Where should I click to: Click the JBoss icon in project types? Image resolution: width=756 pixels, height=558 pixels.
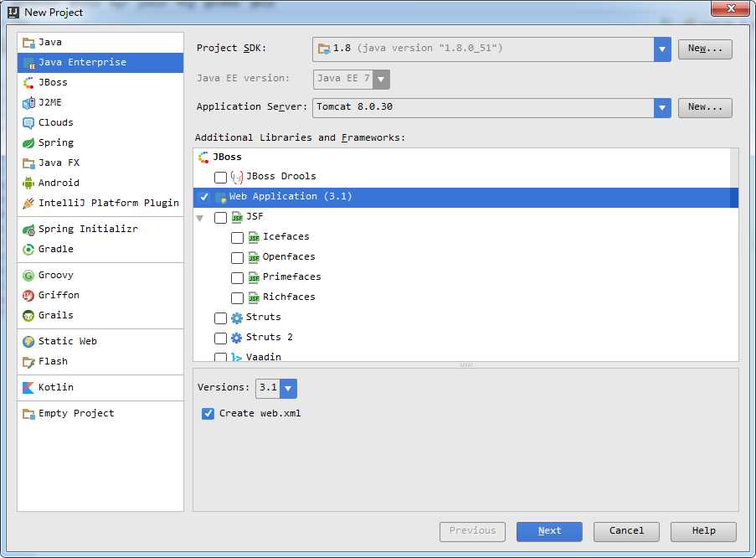coord(28,83)
